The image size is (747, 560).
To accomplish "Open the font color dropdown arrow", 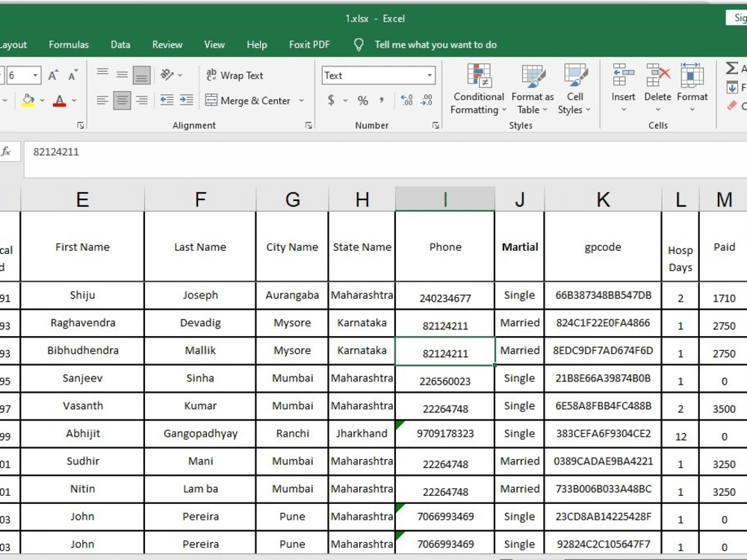I will (74, 101).
